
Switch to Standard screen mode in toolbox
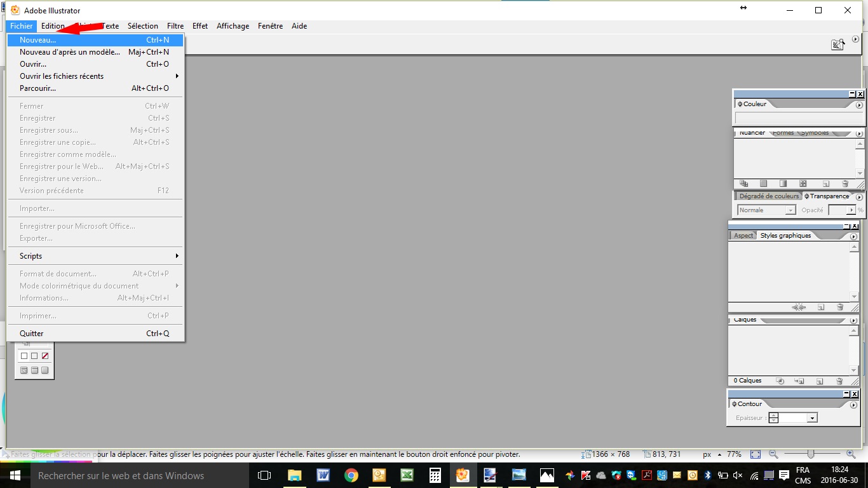tap(24, 370)
